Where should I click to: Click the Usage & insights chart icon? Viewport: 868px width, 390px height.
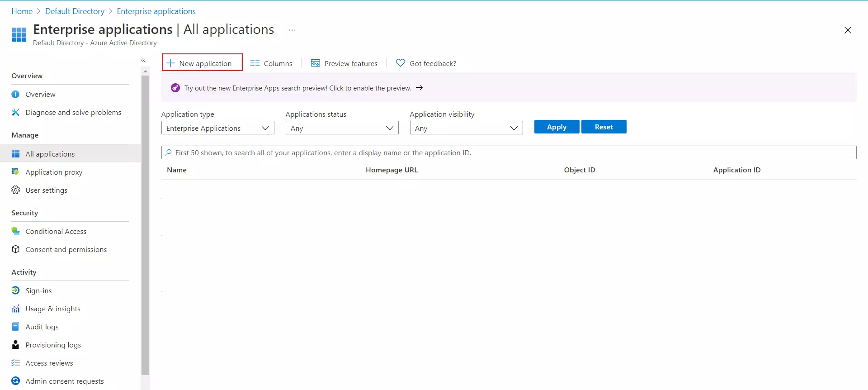click(x=15, y=309)
